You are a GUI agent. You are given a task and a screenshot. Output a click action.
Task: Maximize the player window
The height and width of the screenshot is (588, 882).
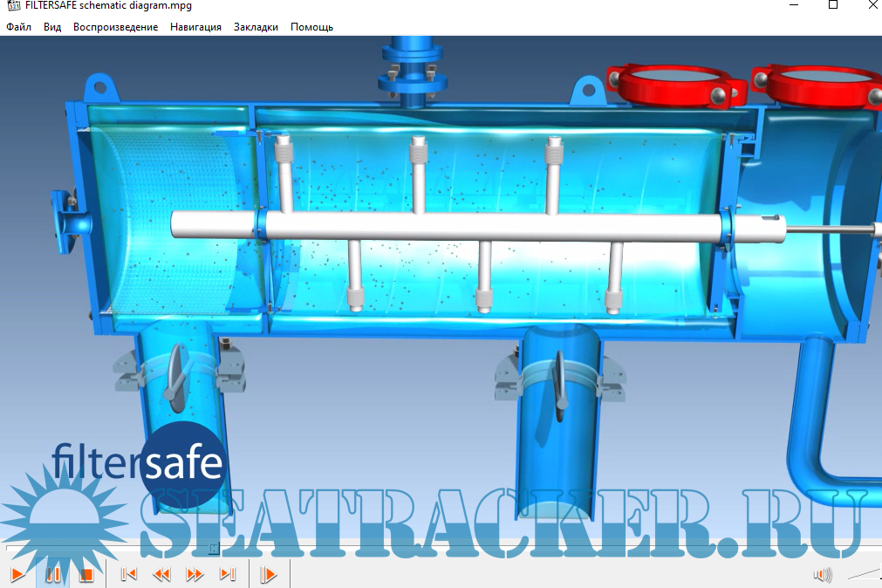click(x=832, y=5)
